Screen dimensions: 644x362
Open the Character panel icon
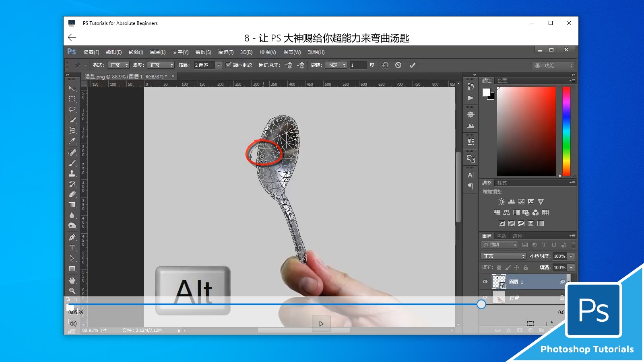[x=471, y=175]
